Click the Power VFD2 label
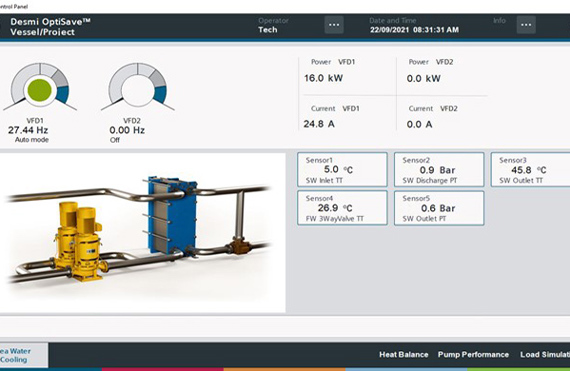570x371 pixels. pyautogui.click(x=431, y=62)
